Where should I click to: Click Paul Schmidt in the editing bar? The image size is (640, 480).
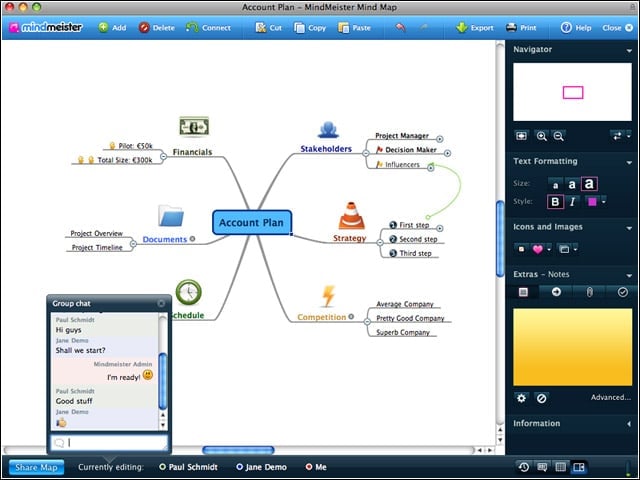(x=189, y=467)
